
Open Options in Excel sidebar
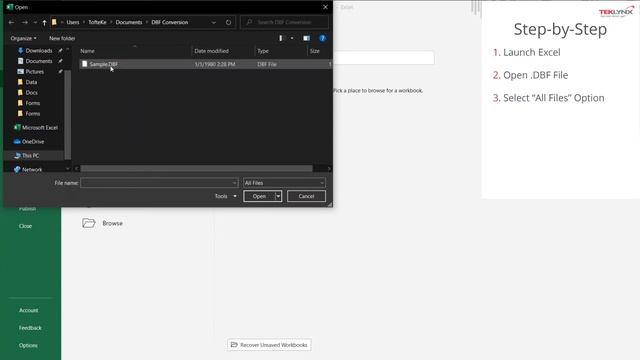click(x=28, y=345)
